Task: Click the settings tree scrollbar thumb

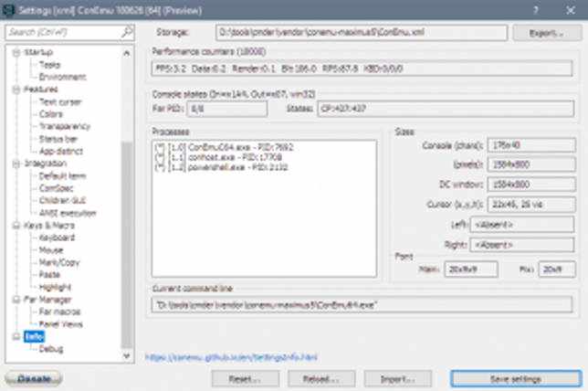Action: click(x=127, y=245)
